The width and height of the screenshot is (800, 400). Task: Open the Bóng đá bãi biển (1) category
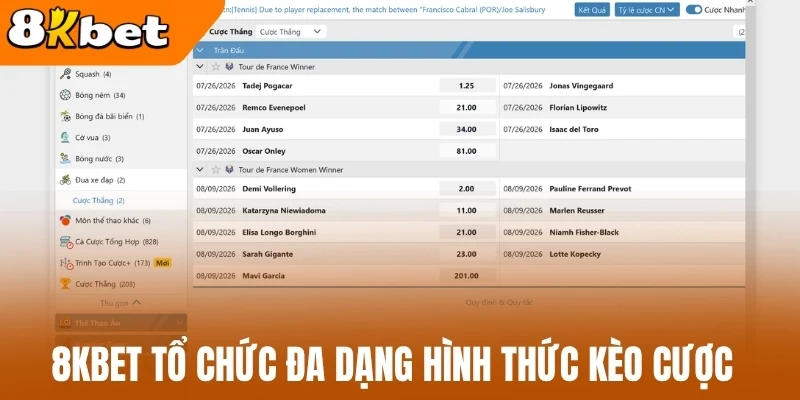(x=121, y=116)
